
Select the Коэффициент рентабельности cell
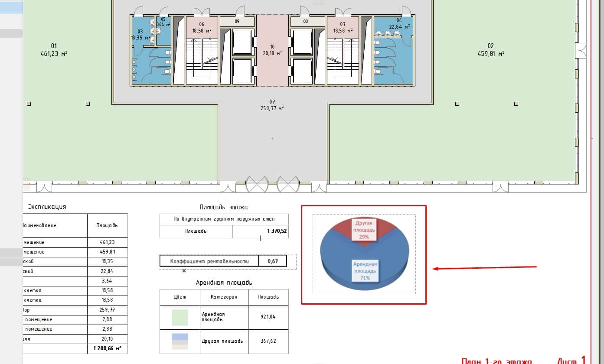pos(209,261)
